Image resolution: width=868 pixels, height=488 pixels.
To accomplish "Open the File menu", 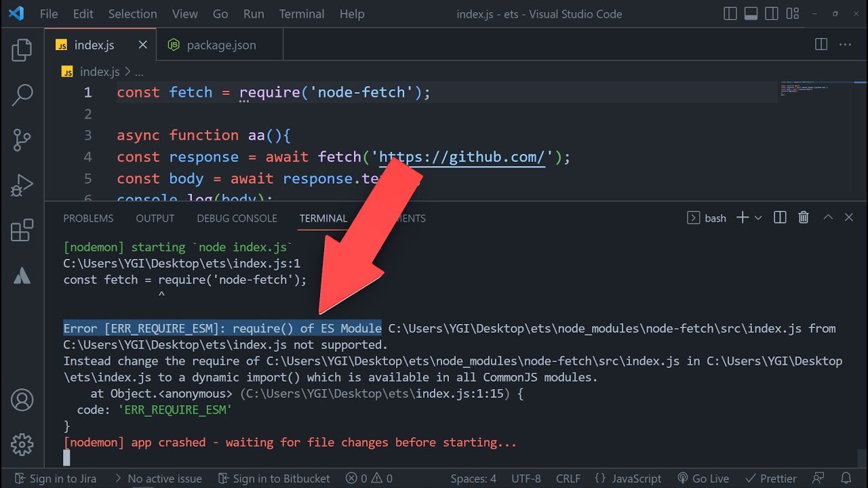I will [49, 14].
